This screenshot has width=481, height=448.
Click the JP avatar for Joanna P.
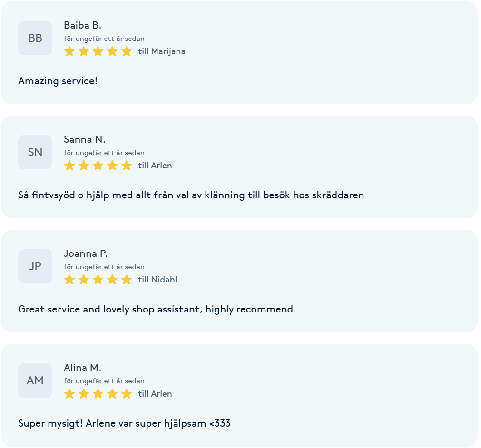click(x=35, y=266)
